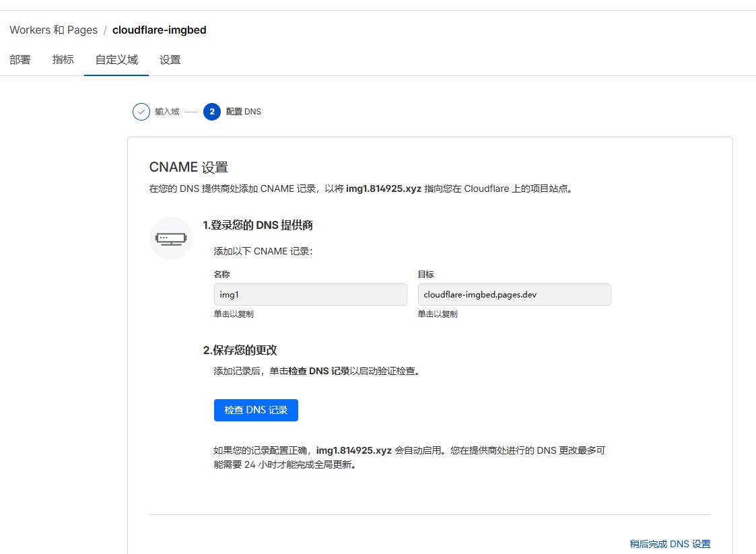Click the step 2 number circle
This screenshot has width=756, height=554.
(x=211, y=112)
